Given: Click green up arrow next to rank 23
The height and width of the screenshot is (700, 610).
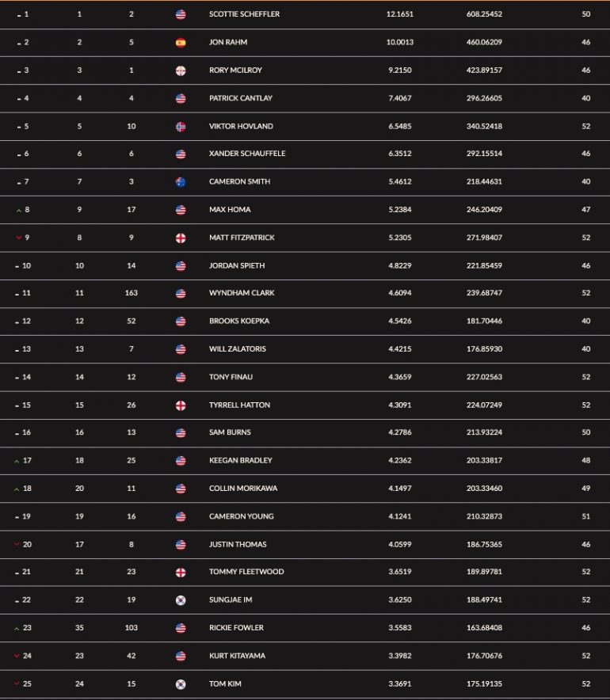Looking at the screenshot, I should tap(17, 629).
